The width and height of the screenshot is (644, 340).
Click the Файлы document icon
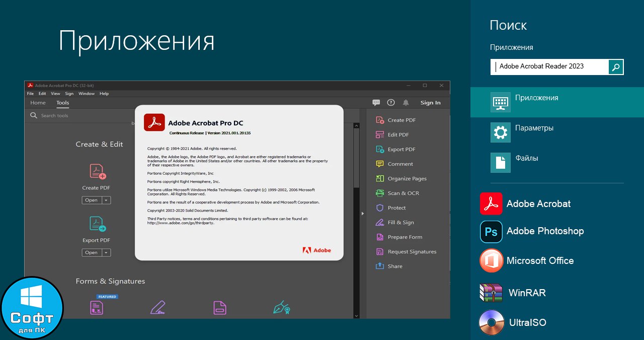(x=500, y=163)
